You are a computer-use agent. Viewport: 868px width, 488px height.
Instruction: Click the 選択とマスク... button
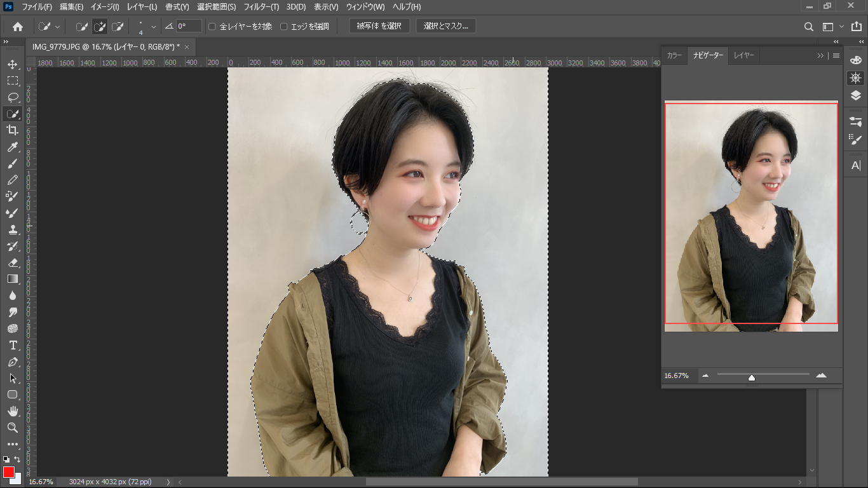pyautogui.click(x=445, y=26)
